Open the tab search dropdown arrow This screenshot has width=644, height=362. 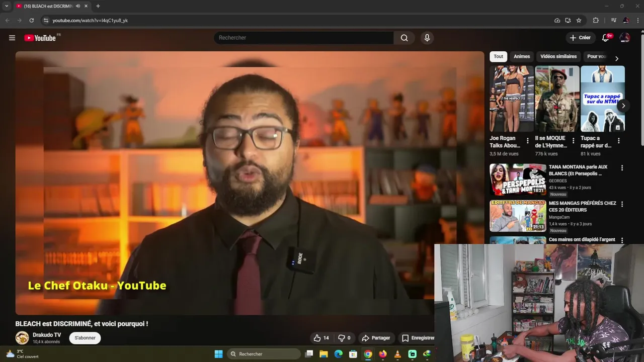pos(7,6)
